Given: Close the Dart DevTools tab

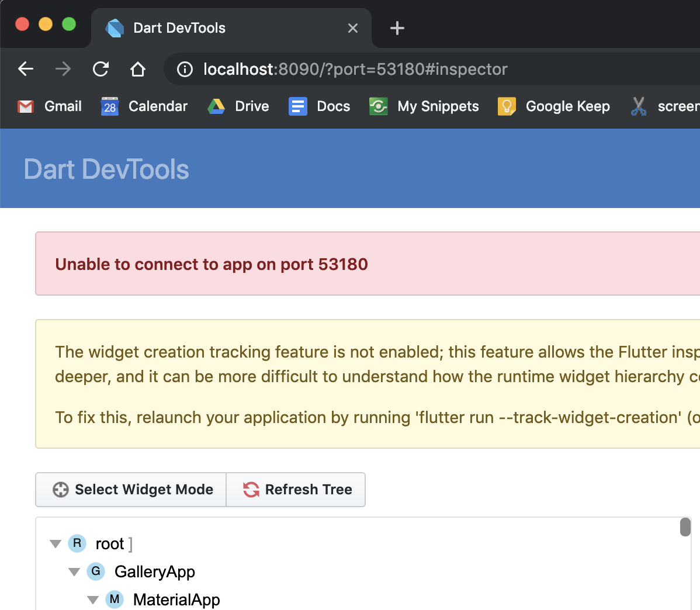Looking at the screenshot, I should [x=353, y=28].
